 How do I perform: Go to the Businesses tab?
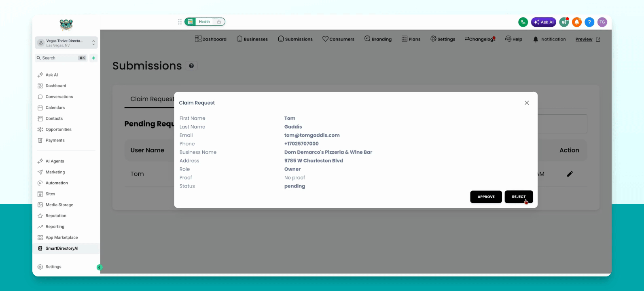(x=252, y=39)
